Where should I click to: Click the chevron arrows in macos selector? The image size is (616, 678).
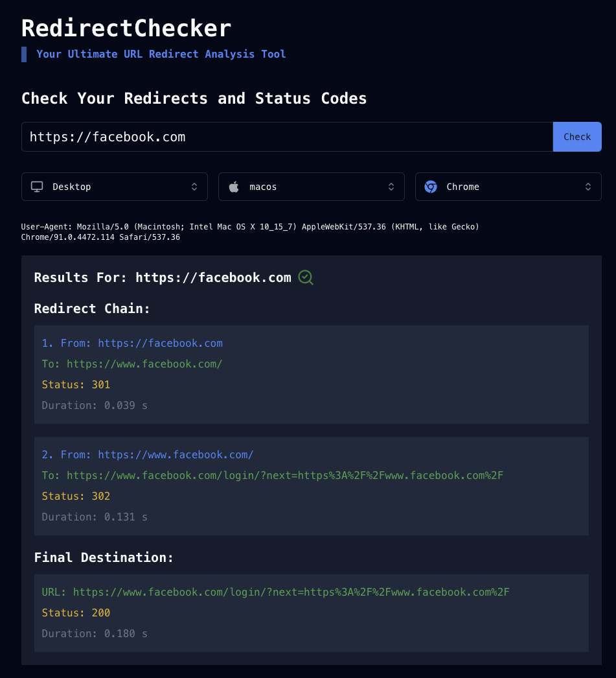[391, 187]
